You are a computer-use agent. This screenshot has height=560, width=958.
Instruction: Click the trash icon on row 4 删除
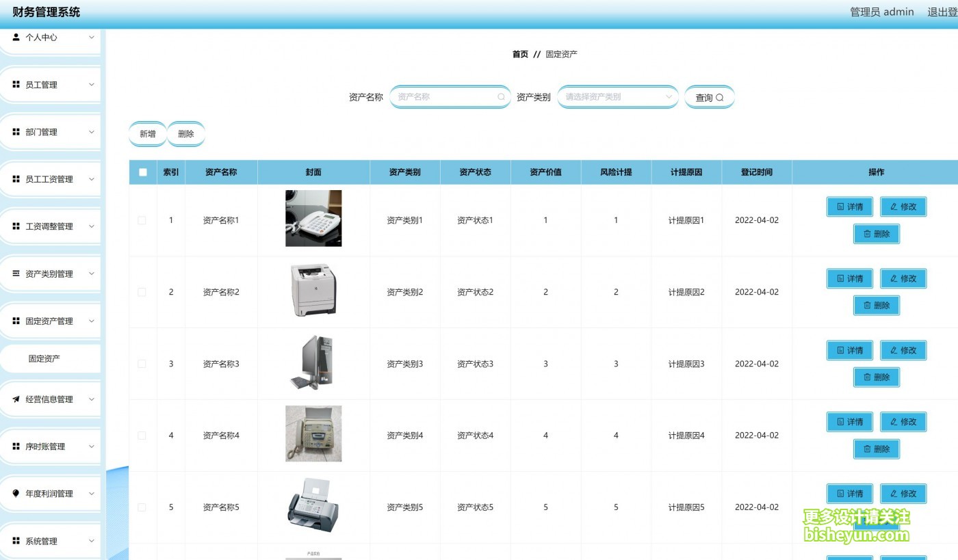pos(867,449)
